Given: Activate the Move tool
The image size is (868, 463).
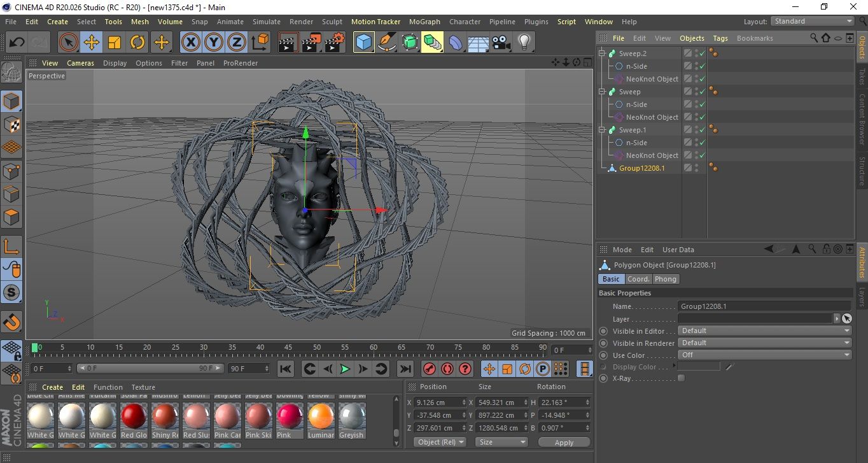Looking at the screenshot, I should [x=92, y=43].
